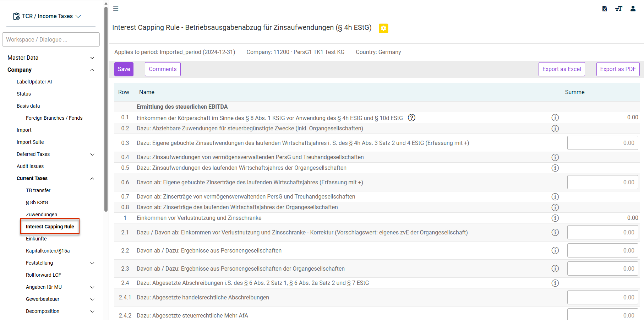Image resolution: width=644 pixels, height=320 pixels.
Task: Select Interest Capping Rule in sidebar
Action: click(x=50, y=227)
